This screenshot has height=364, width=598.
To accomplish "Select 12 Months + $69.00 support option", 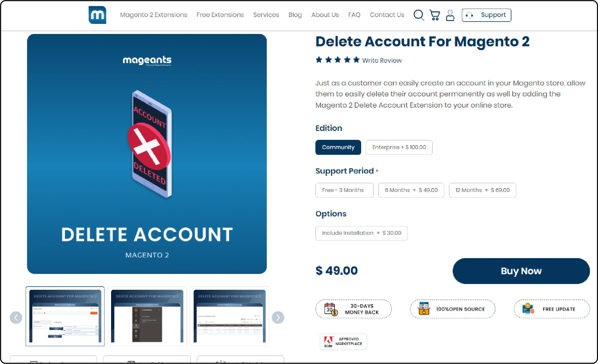I will (482, 190).
